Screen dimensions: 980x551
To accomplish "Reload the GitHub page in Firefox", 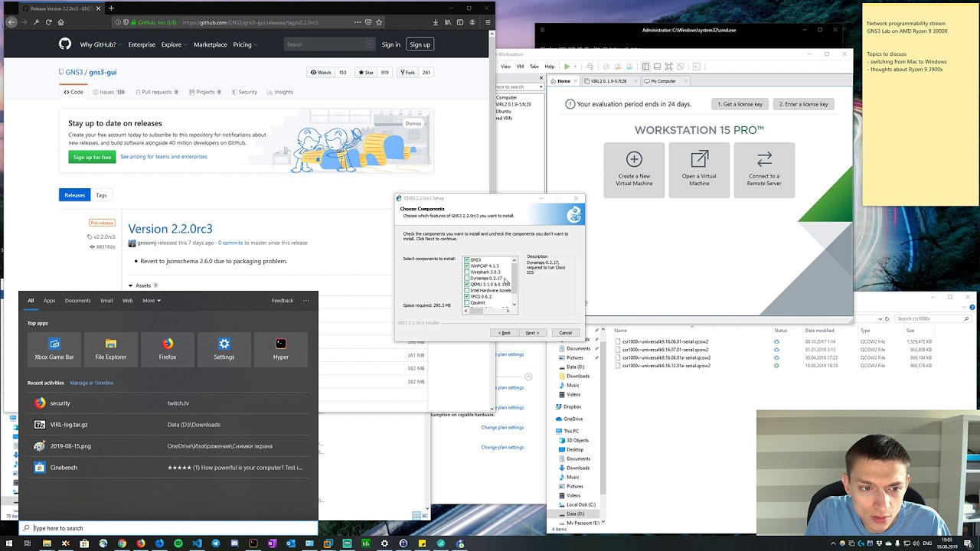I will (x=48, y=22).
